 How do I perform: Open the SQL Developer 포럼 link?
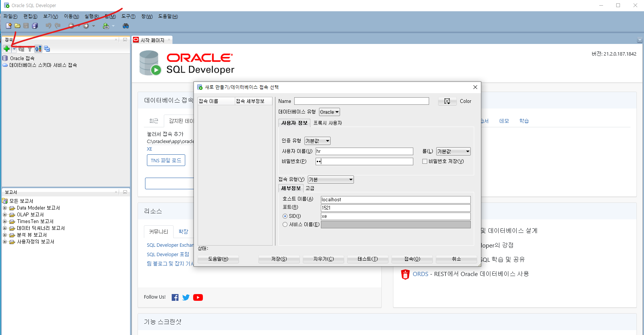(x=168, y=255)
